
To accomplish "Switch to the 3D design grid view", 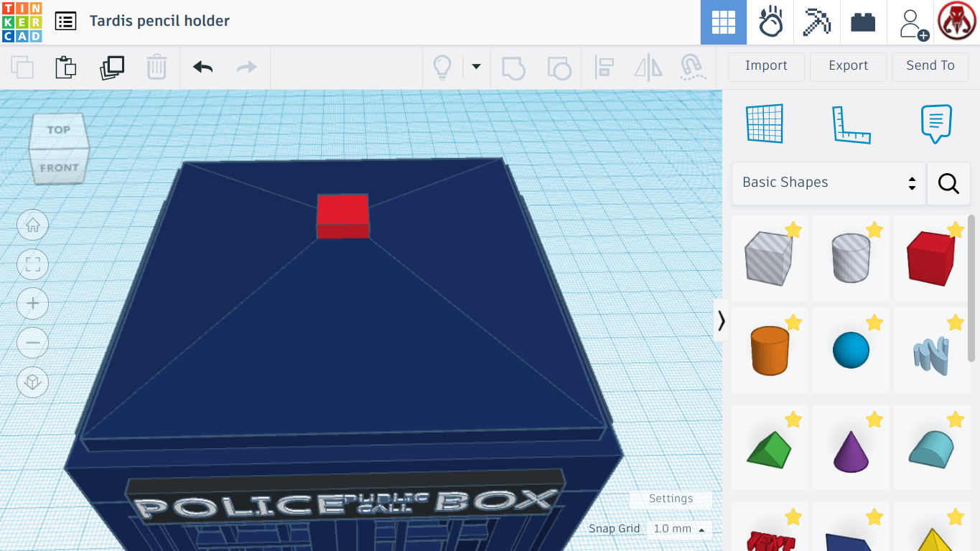I will click(724, 22).
